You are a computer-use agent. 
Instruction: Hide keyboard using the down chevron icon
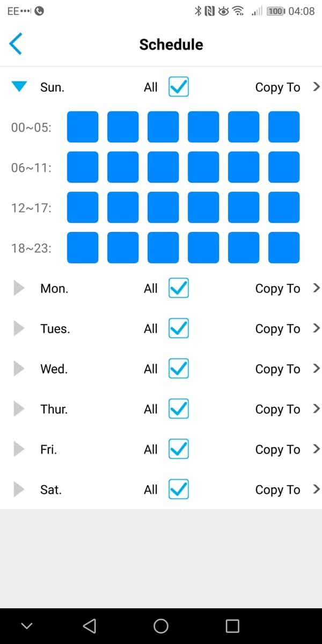point(26,626)
